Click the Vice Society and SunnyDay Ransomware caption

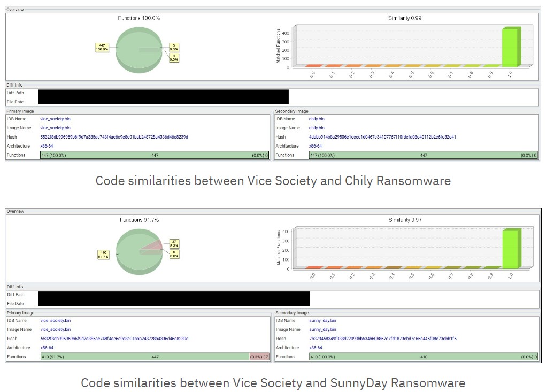[x=273, y=383]
